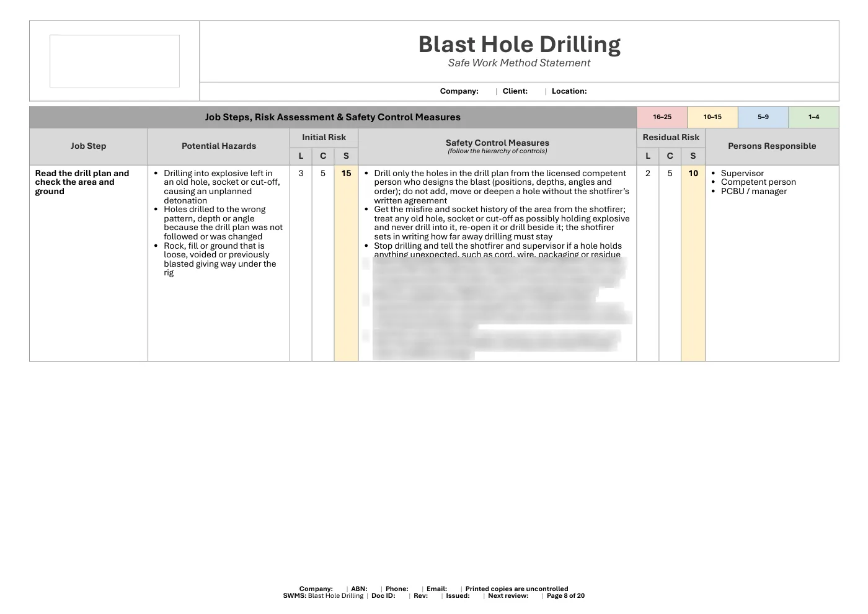
Task: Click the control 'Stop drilling and tell the shotfirer'
Action: coord(497,249)
